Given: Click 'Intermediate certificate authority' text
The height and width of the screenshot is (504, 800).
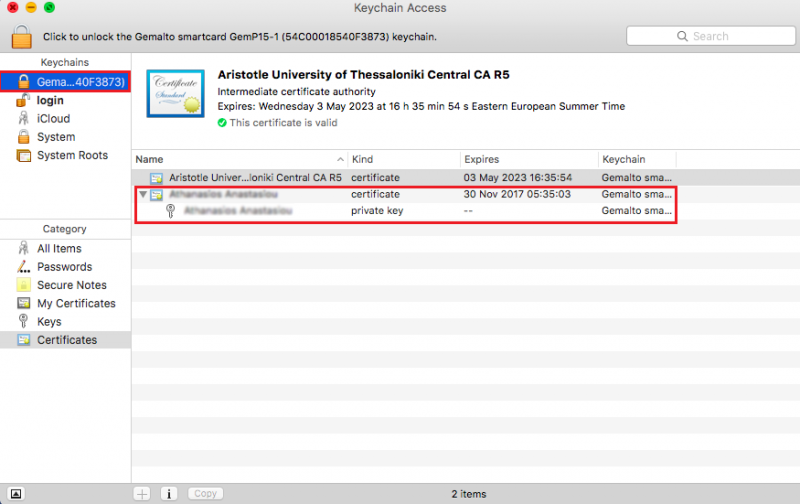Looking at the screenshot, I should pyautogui.click(x=296, y=92).
